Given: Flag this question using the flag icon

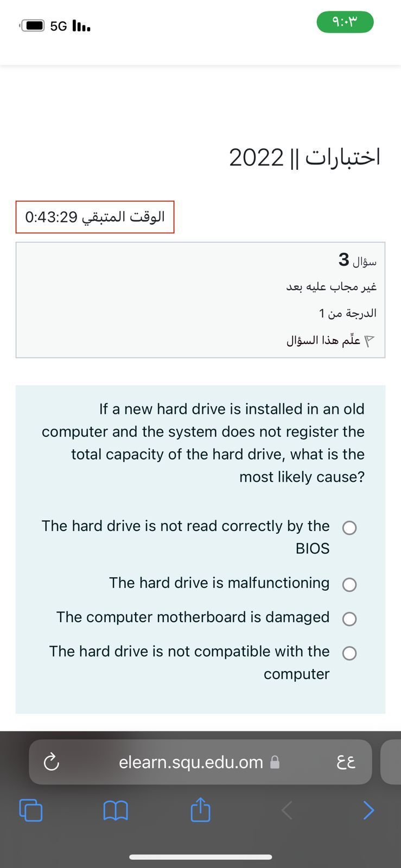Looking at the screenshot, I should (369, 341).
